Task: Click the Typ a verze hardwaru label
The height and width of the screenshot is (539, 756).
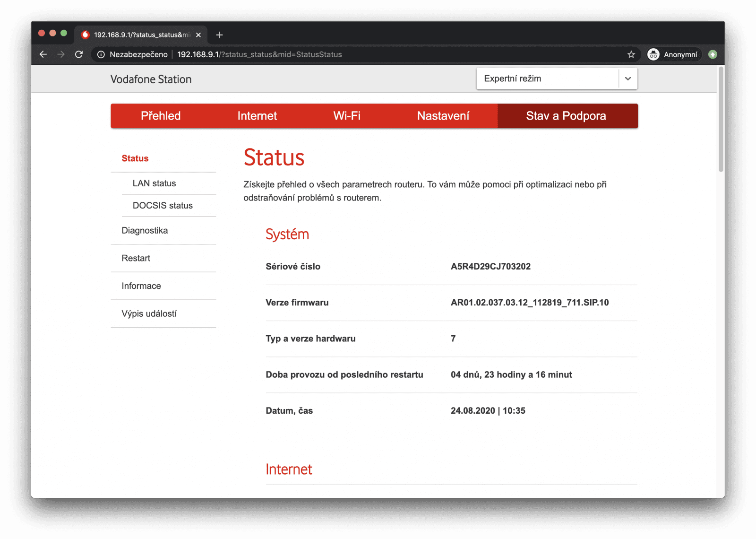Action: click(311, 339)
